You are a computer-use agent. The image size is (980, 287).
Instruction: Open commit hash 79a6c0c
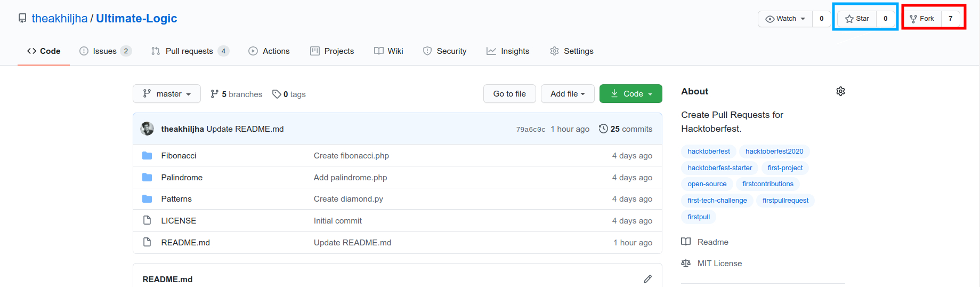(x=531, y=129)
